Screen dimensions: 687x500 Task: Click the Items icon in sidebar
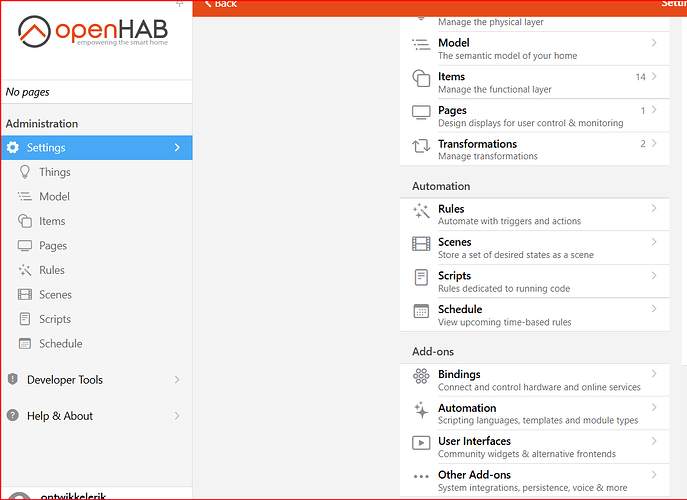[25, 221]
